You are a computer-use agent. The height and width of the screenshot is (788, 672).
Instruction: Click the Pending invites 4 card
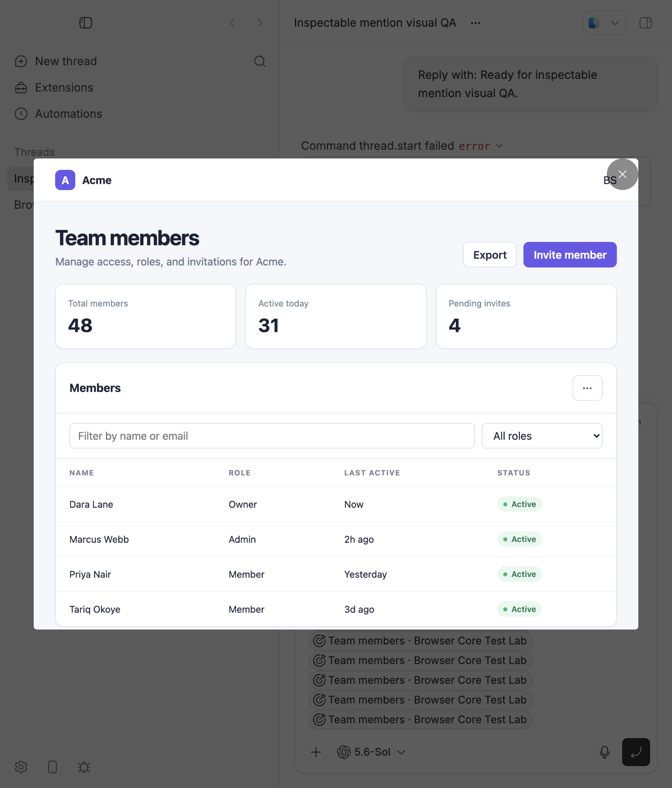[526, 317]
